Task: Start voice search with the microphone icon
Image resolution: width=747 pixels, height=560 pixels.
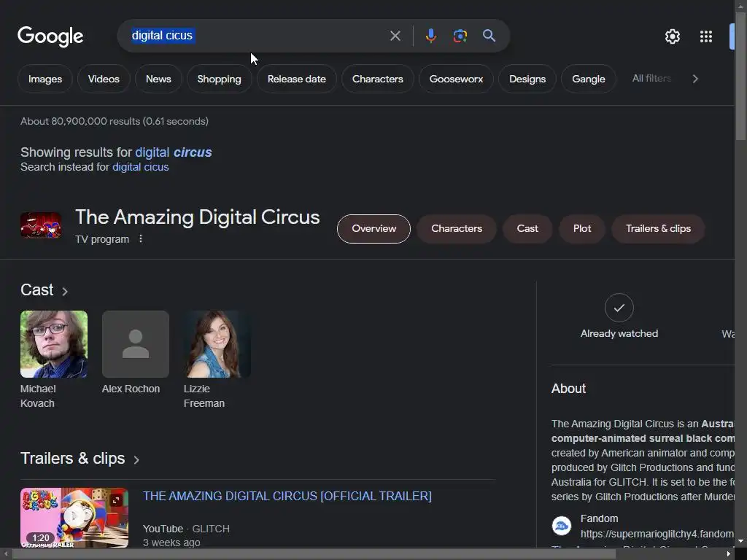Action: 430,36
